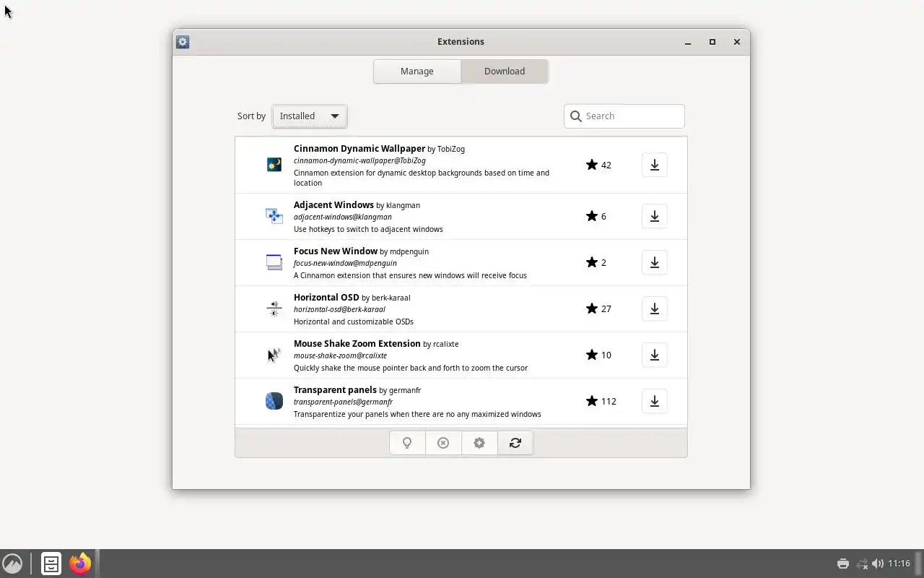Select the Mouse Shake Zoom Extension title
This screenshot has height=578, width=924.
coord(357,344)
